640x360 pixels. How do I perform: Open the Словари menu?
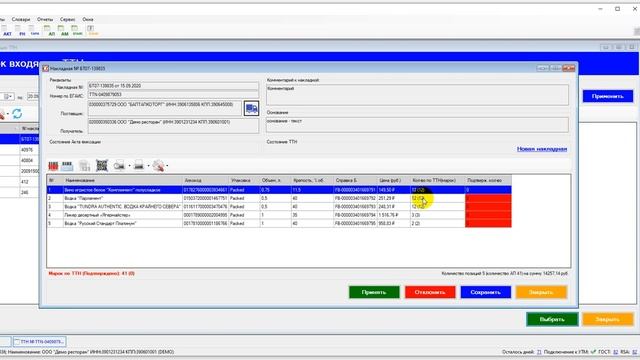[21, 19]
